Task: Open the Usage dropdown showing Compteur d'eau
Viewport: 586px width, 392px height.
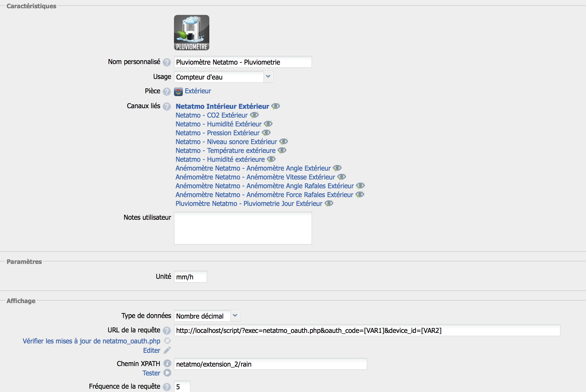Action: click(223, 77)
